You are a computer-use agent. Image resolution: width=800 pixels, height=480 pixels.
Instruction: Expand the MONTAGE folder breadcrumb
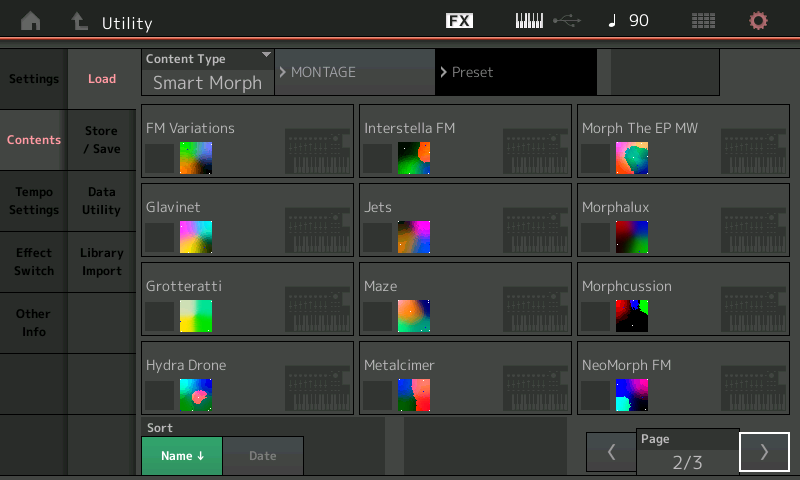(354, 72)
